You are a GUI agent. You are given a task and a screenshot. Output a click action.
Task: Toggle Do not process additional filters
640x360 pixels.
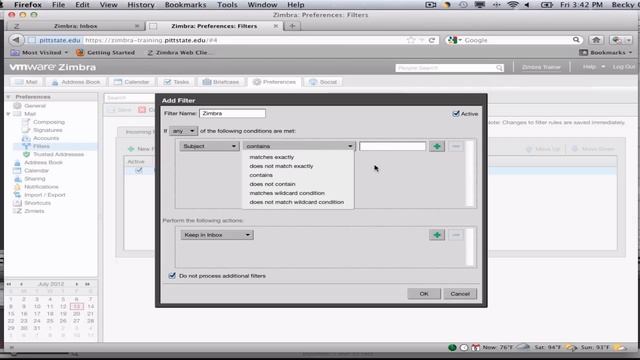(172, 276)
